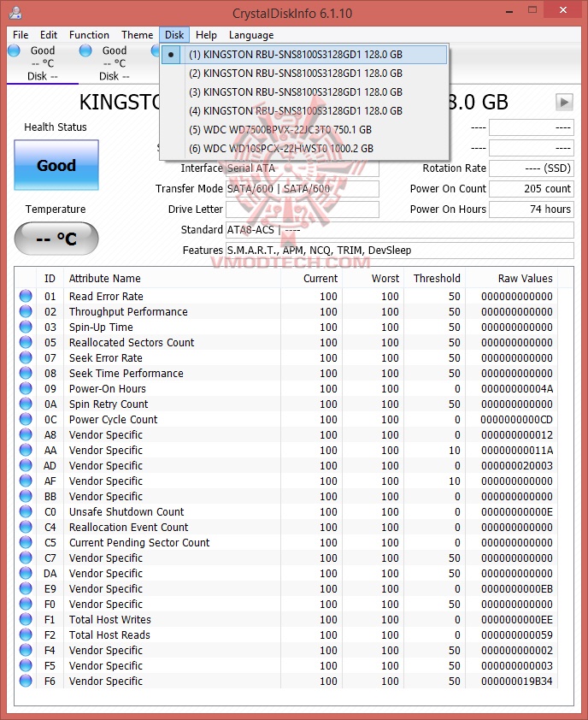Select disk (2) KINGSTON RBU-SNS8100S3128GD1

[304, 73]
